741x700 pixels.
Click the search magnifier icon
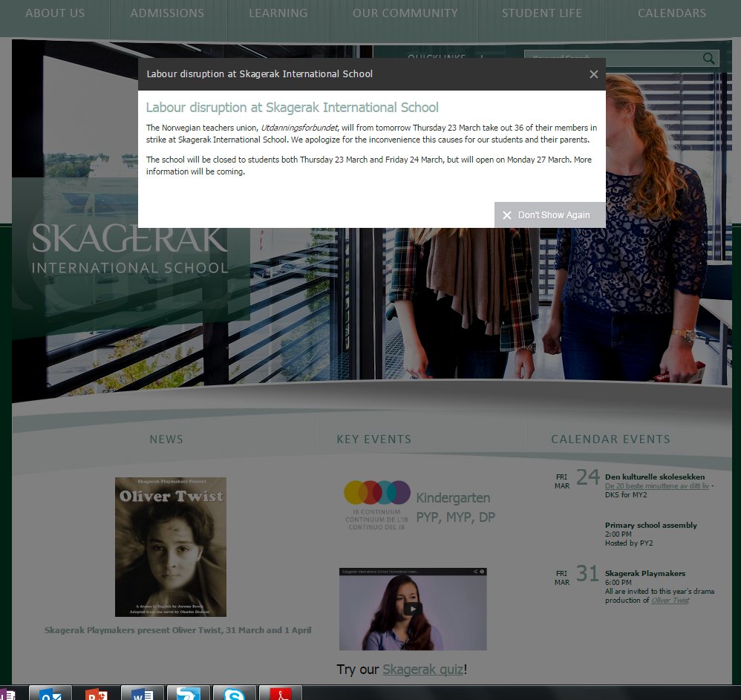point(708,58)
